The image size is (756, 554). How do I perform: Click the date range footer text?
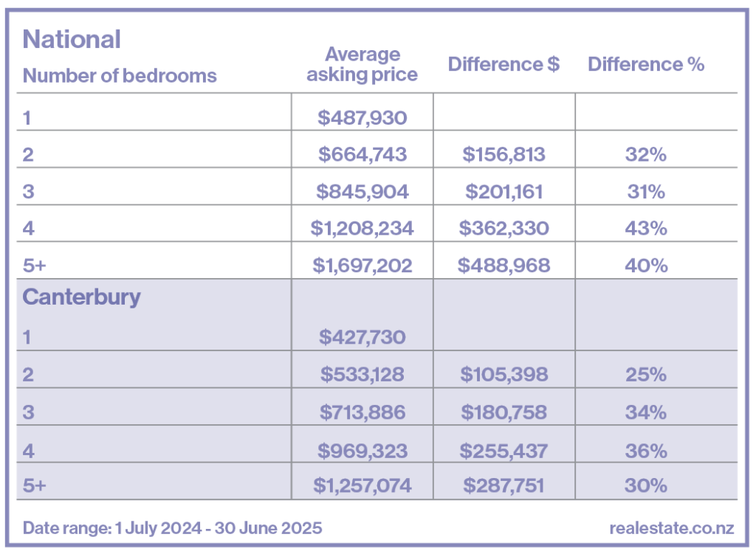[x=172, y=528]
